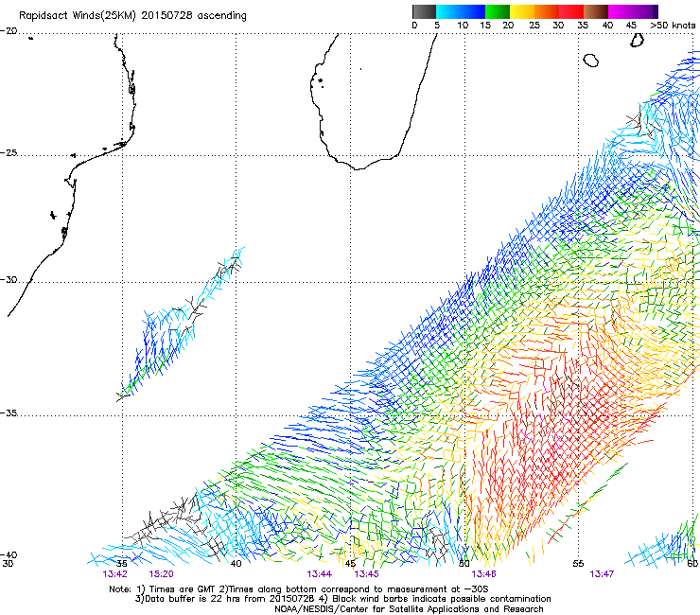Click the '-20' latitude label

click(x=9, y=31)
